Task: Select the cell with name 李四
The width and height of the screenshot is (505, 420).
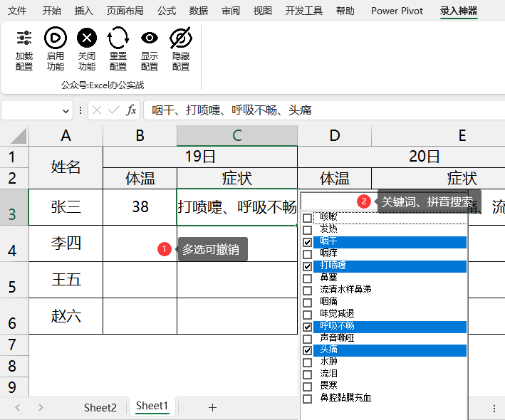Action: pos(66,243)
